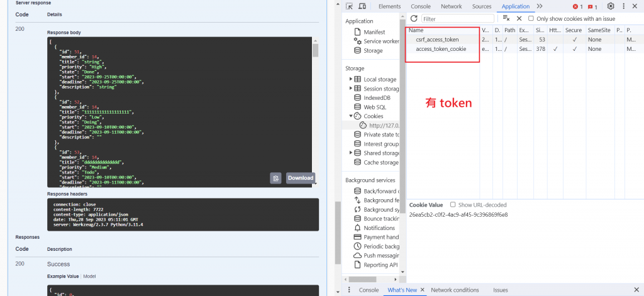The width and height of the screenshot is (644, 296).
Task: Click the sidebar horizontal scrollbar thumb
Action: 362,279
